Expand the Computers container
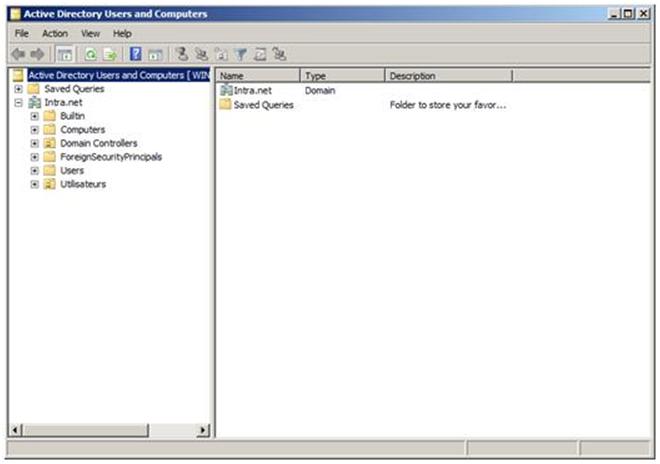 (x=35, y=130)
